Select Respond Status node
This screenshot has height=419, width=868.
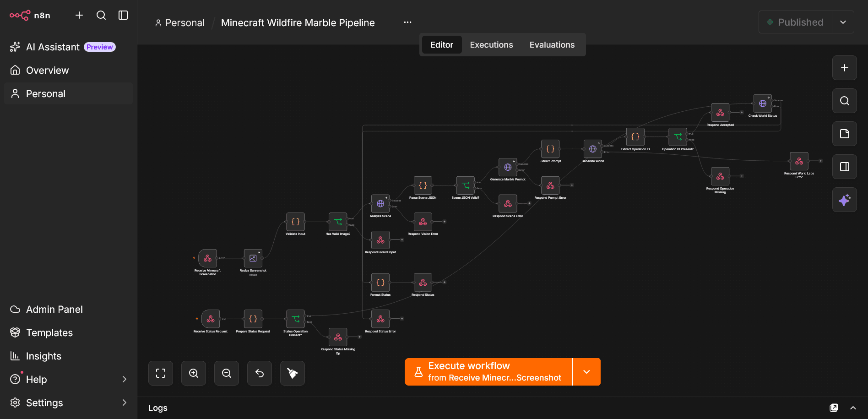[423, 283]
